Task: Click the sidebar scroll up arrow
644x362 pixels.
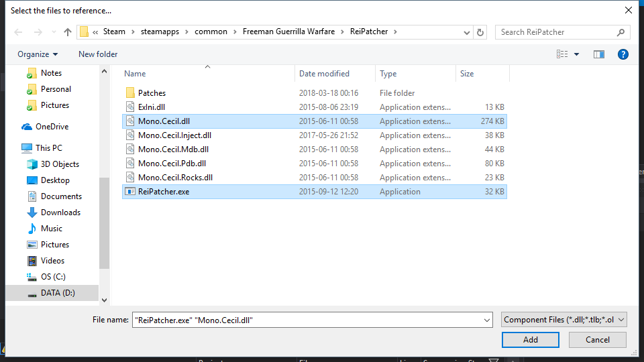Action: [x=105, y=72]
